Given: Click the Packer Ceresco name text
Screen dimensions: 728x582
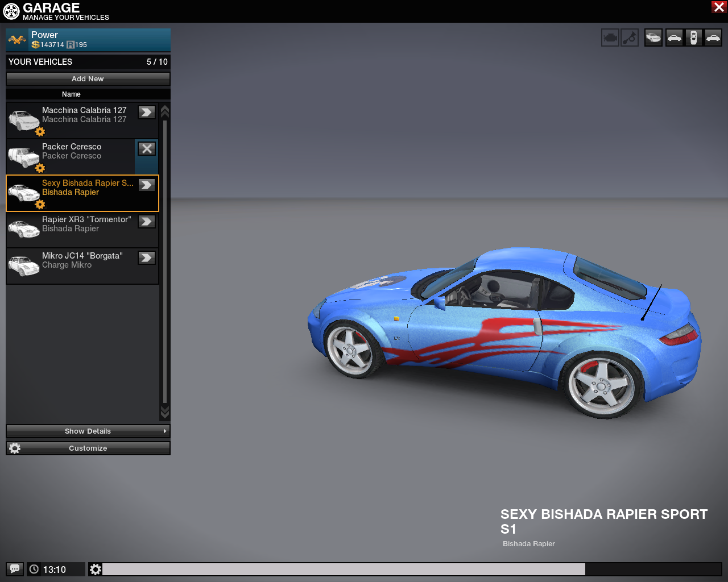Looking at the screenshot, I should pos(72,147).
